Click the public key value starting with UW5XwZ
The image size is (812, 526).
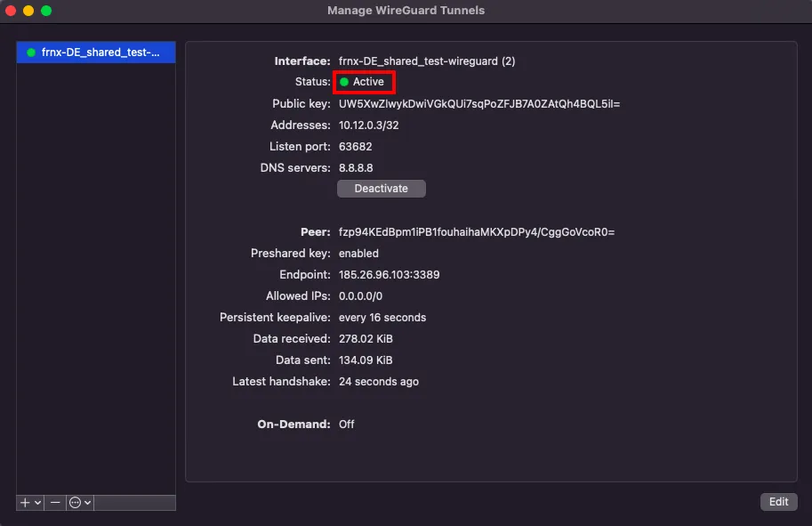pyautogui.click(x=479, y=103)
